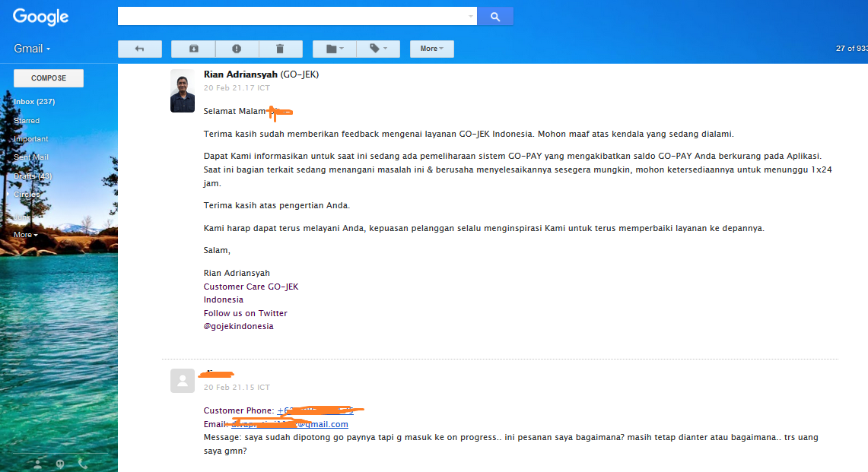
Task: Compose a new email
Action: pos(49,78)
